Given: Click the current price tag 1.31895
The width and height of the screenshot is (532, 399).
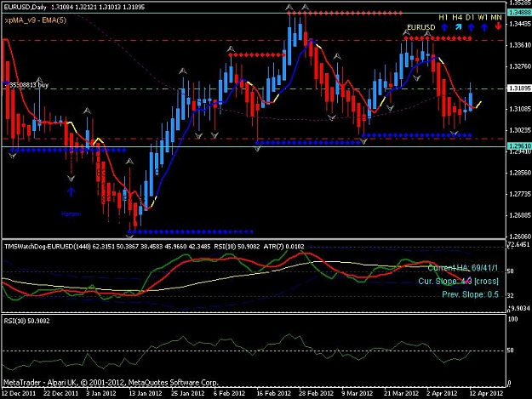Looking at the screenshot, I should [x=519, y=88].
